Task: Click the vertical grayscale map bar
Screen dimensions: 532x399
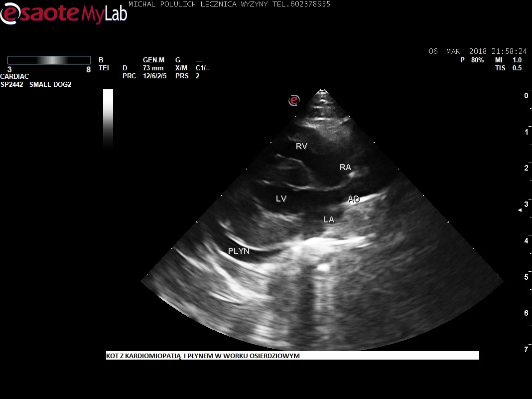Action: pos(108,119)
